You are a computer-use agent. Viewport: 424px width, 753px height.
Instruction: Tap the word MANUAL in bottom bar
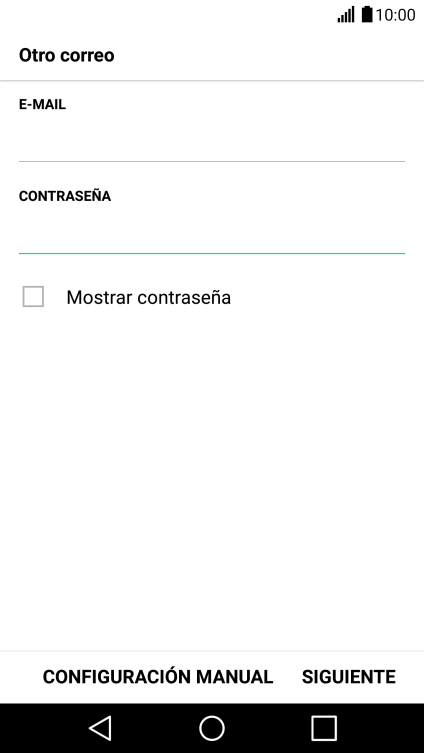click(234, 677)
